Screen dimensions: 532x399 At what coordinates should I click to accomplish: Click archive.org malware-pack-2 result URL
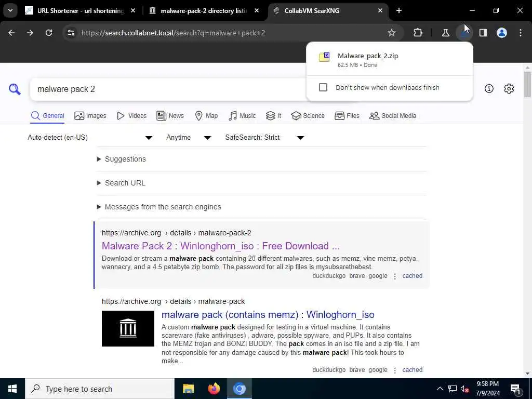[177, 233]
